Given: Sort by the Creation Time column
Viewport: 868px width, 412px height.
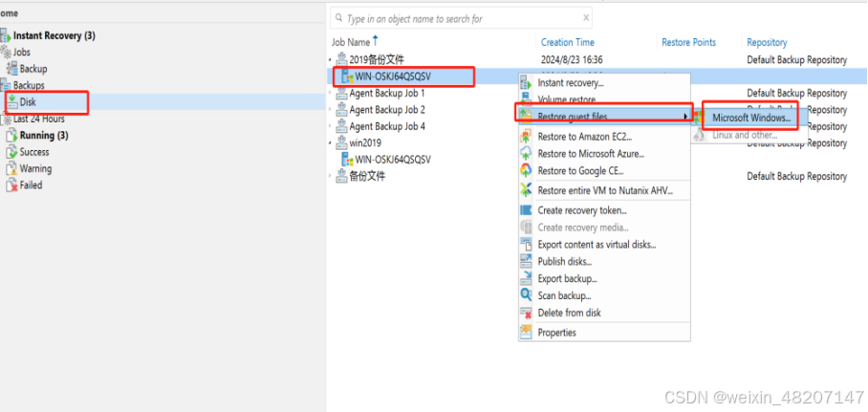Looking at the screenshot, I should (568, 42).
